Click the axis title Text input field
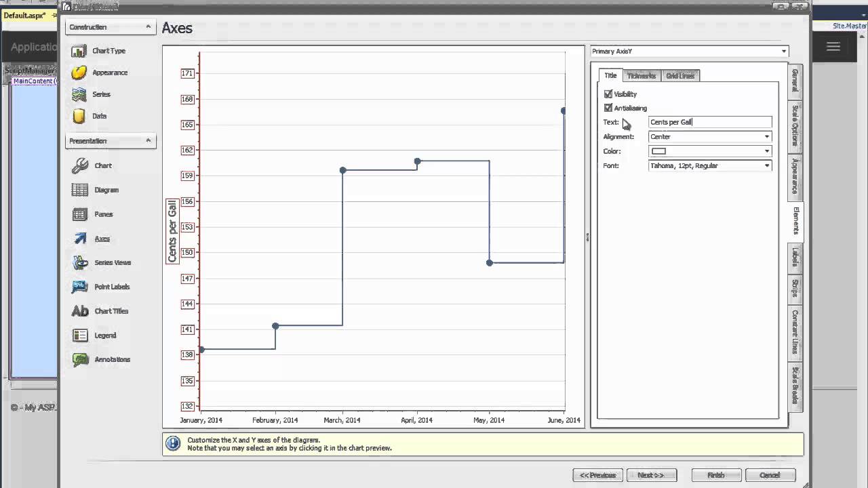This screenshot has width=868, height=488. point(710,122)
